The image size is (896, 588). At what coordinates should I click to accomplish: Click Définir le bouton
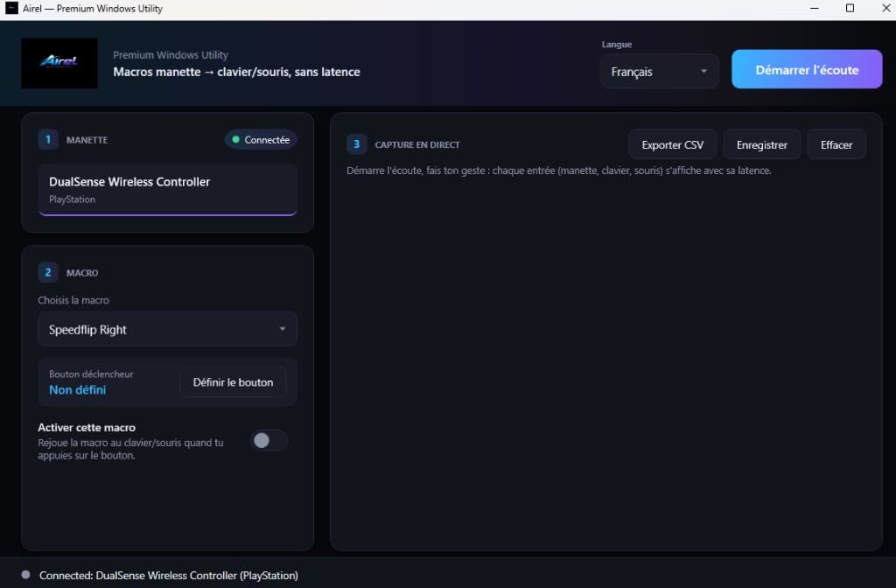tap(233, 382)
